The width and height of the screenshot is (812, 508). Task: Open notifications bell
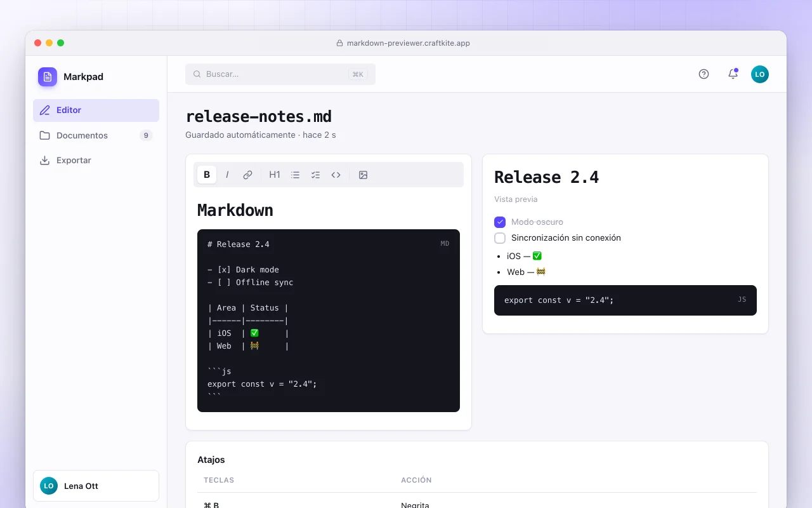pos(733,74)
